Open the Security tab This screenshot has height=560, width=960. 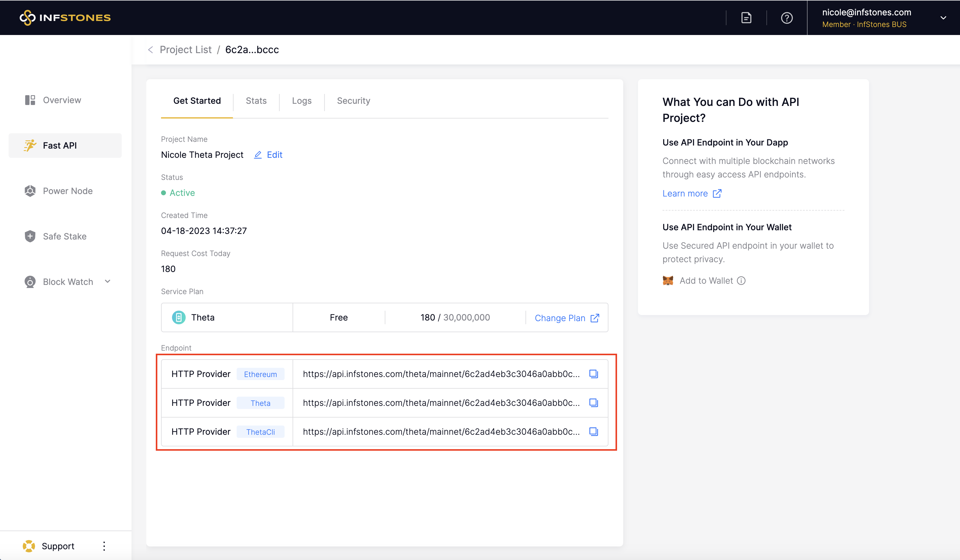click(x=353, y=101)
